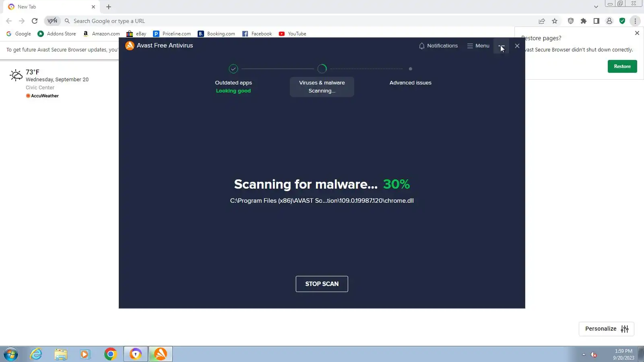
Task: Open Avast Notifications bell
Action: click(438, 46)
